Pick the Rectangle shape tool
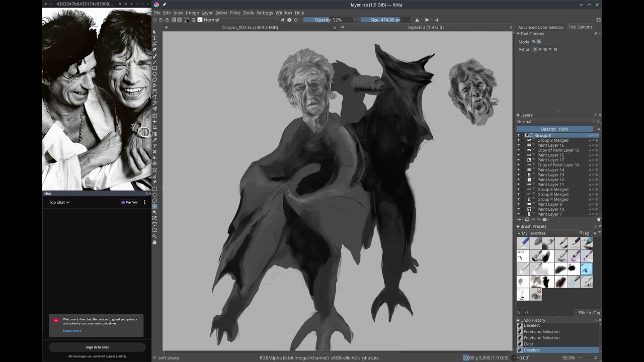Viewport: 644px width, 362px height. click(x=154, y=68)
